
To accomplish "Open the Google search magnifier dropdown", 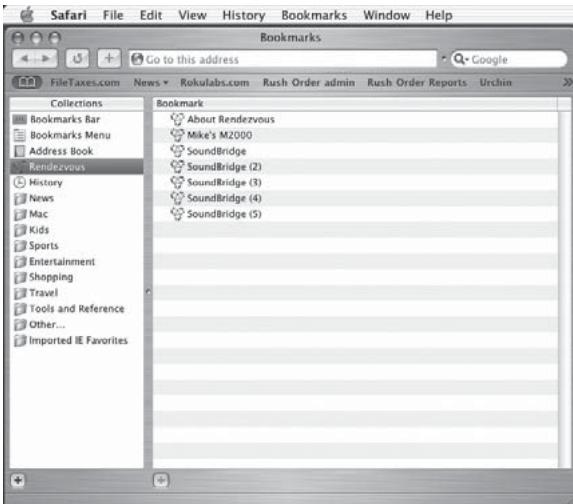I will tap(461, 59).
